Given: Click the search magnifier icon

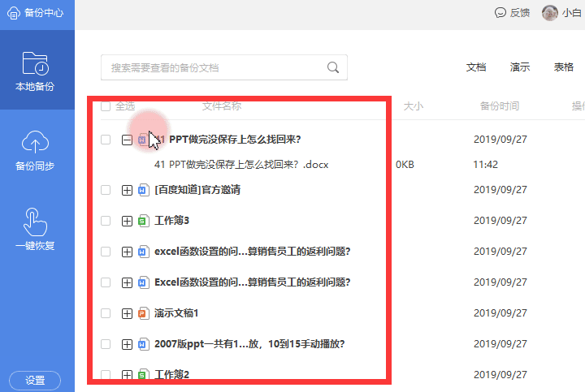Looking at the screenshot, I should [333, 67].
